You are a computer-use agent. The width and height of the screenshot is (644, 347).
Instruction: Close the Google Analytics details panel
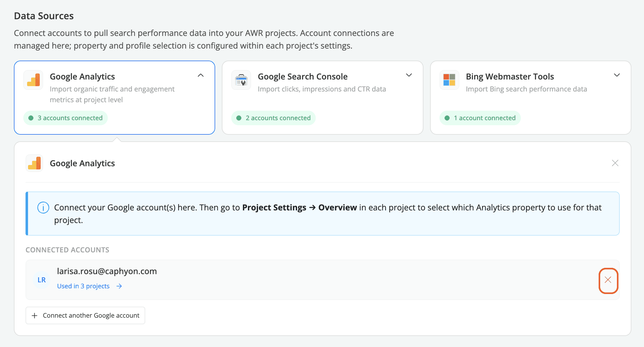[615, 163]
